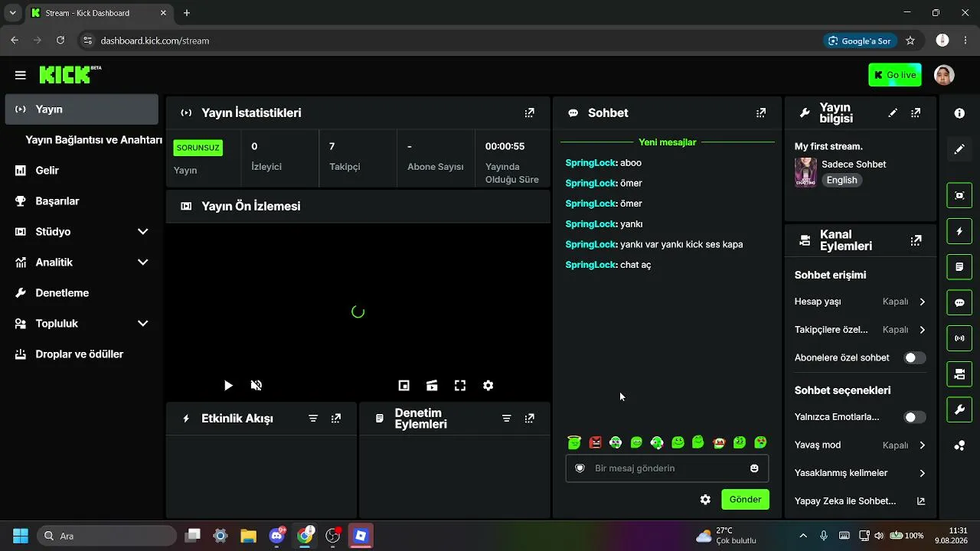This screenshot has width=980, height=551.
Task: Click the Sadece Sohbet category thumbnail
Action: click(805, 172)
